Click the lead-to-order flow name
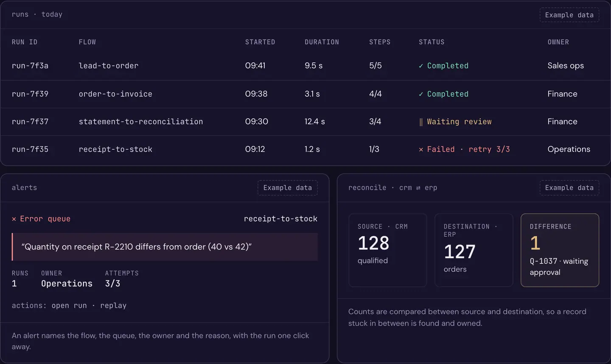The width and height of the screenshot is (611, 364). pos(109,66)
